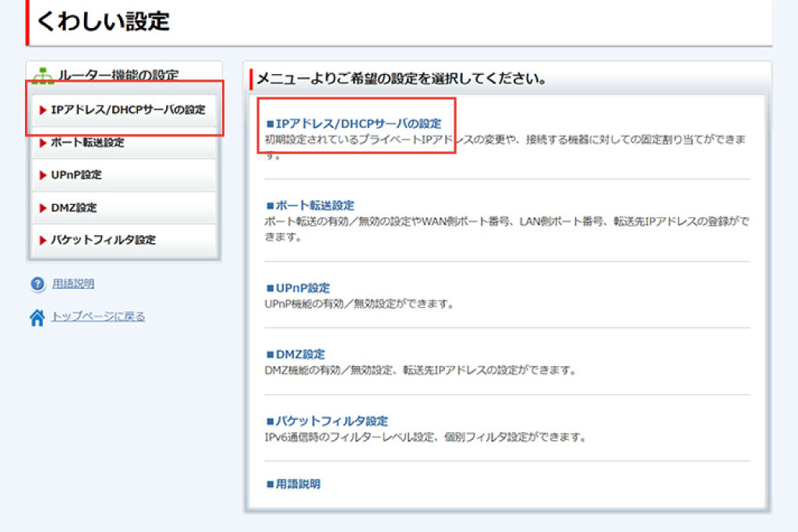Open ■ポート転送設定 link in main panel
This screenshot has width=798, height=532.
click(310, 205)
